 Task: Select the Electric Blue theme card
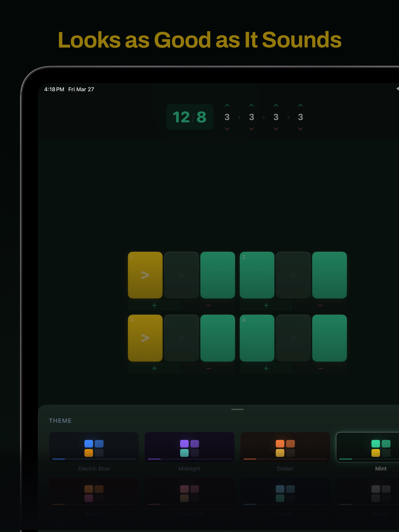(x=94, y=447)
